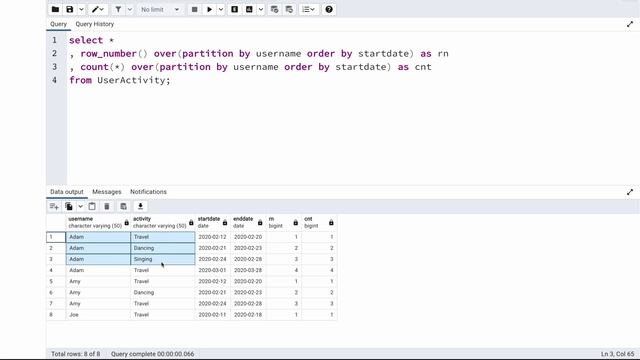Screen dimensions: 640x360
Task: Click the Query complete time status
Action: [153, 354]
